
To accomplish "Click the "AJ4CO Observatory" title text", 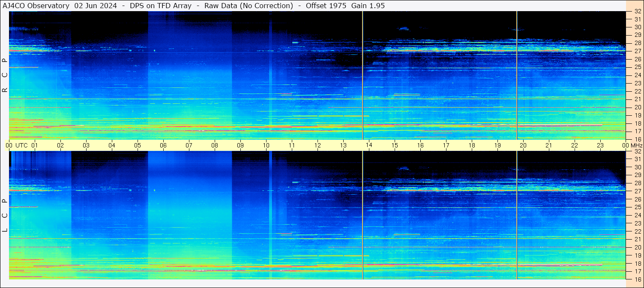I will click(x=36, y=6).
